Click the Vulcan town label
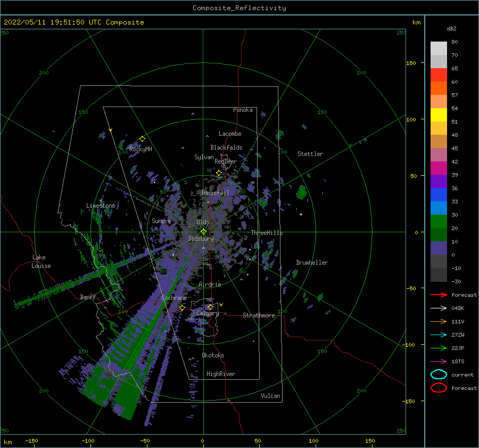 [271, 396]
